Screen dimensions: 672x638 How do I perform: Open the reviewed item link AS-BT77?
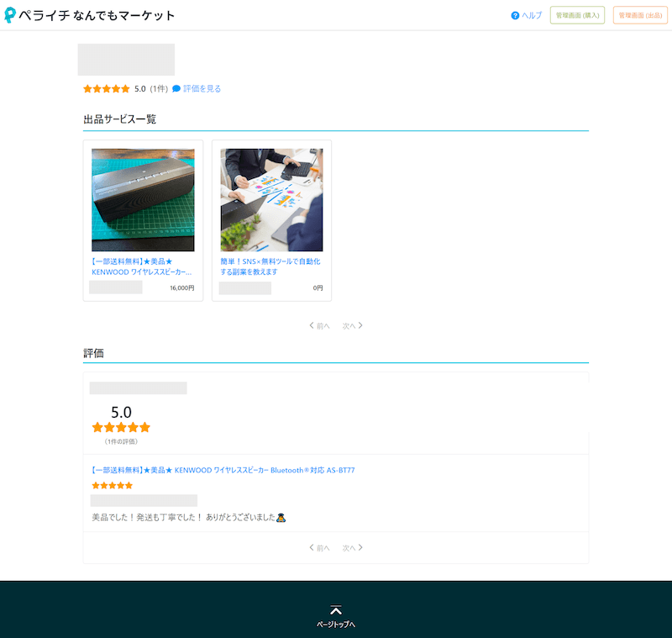point(223,470)
